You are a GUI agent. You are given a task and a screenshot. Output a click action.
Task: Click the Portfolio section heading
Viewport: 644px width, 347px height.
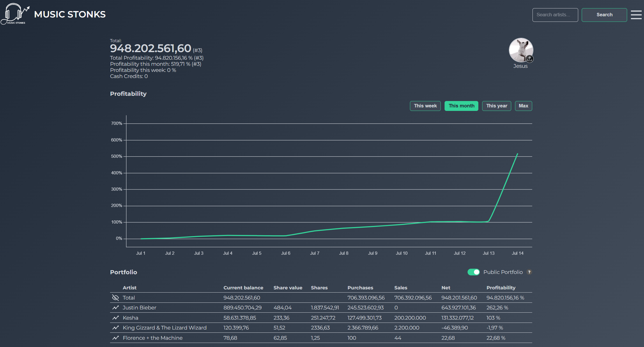(123, 272)
